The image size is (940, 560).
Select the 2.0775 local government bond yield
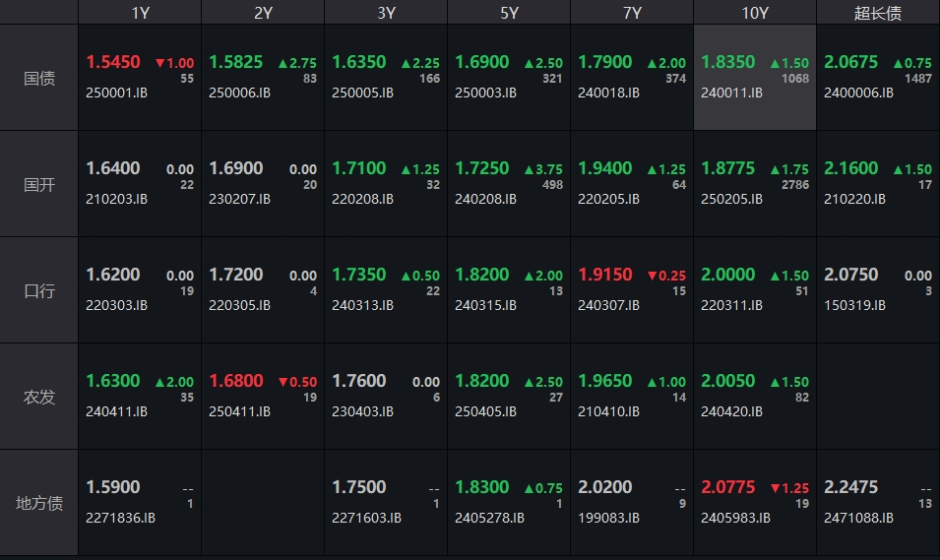click(x=728, y=487)
